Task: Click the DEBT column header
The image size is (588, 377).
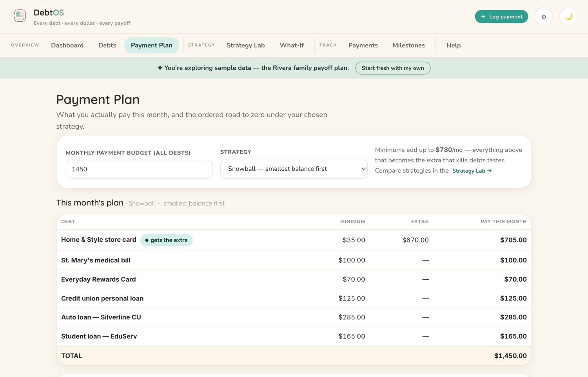Action: click(x=68, y=222)
